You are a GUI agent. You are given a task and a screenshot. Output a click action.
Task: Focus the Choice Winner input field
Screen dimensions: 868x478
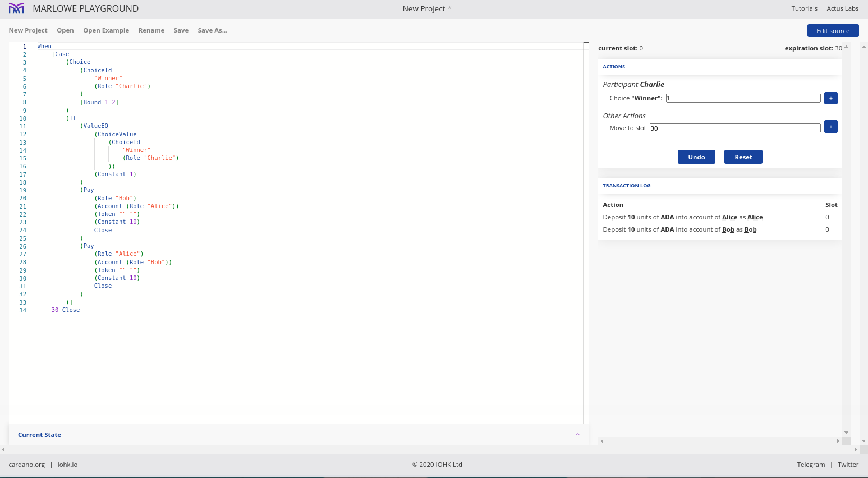click(743, 98)
